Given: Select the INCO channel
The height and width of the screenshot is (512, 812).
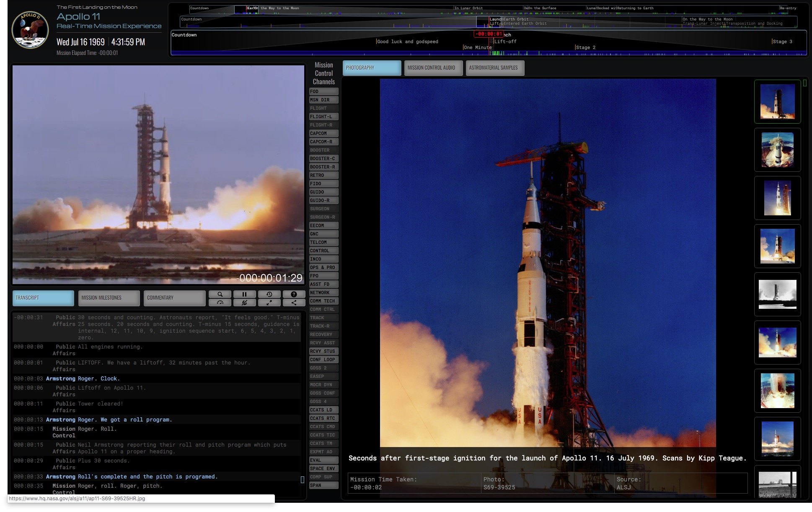Looking at the screenshot, I should pos(323,259).
